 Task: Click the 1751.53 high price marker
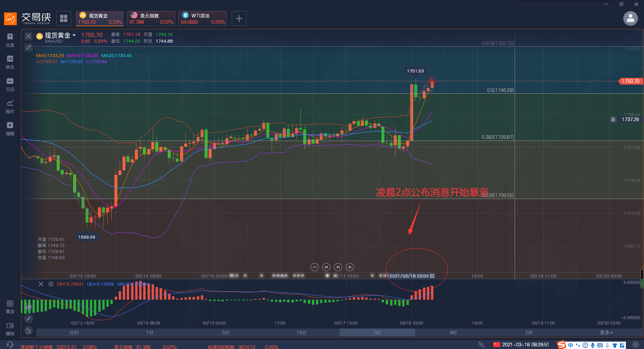415,71
